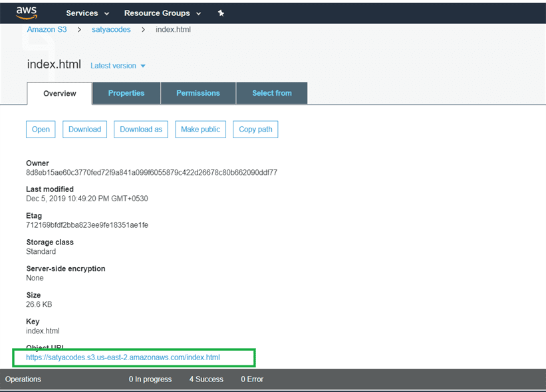
Task: Click the AWS logo icon
Action: pos(28,13)
